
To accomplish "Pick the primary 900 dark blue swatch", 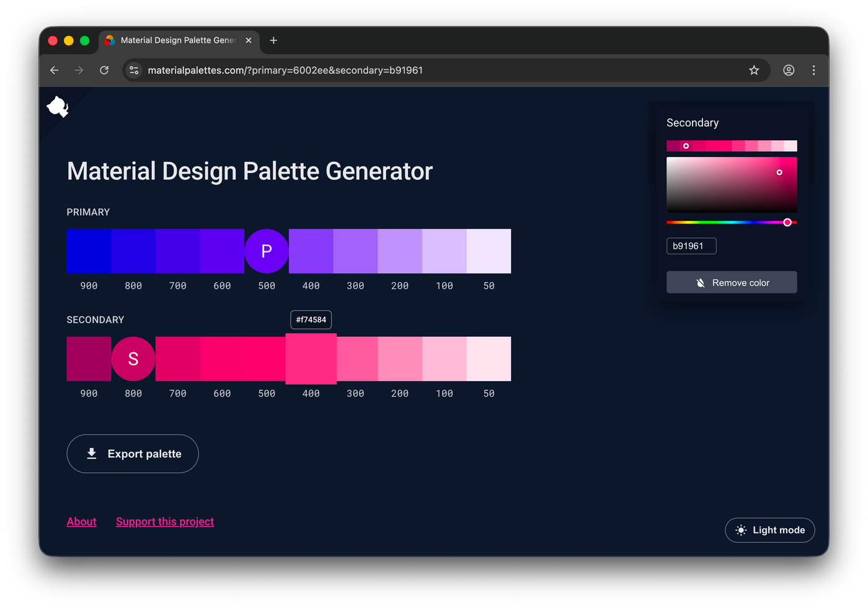I will pos(89,251).
